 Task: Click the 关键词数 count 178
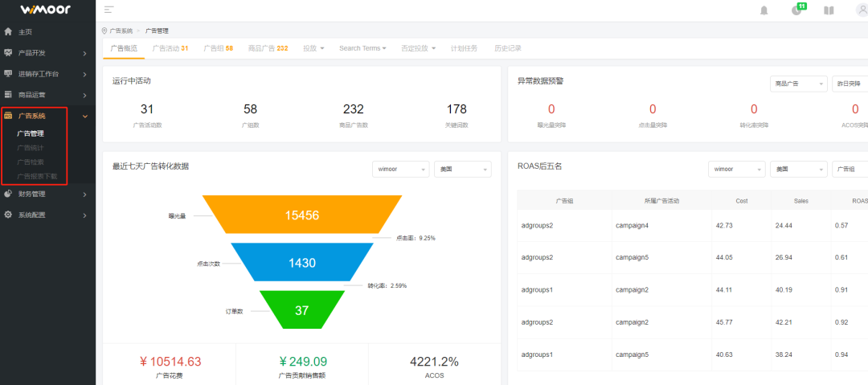click(457, 109)
